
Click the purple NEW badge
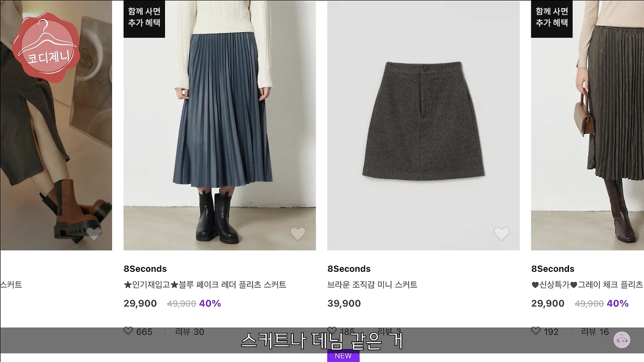point(343,355)
